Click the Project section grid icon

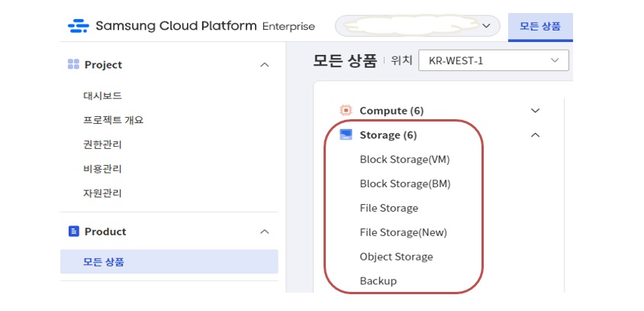74,65
